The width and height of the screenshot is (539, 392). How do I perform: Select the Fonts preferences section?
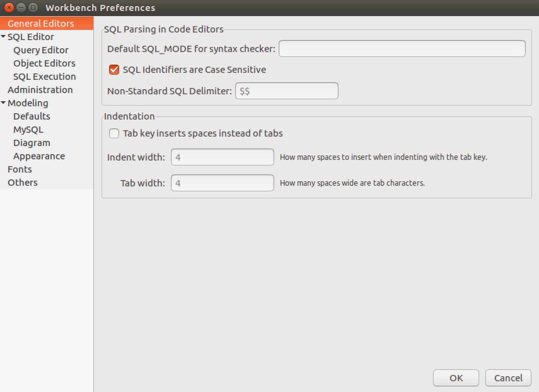point(20,169)
